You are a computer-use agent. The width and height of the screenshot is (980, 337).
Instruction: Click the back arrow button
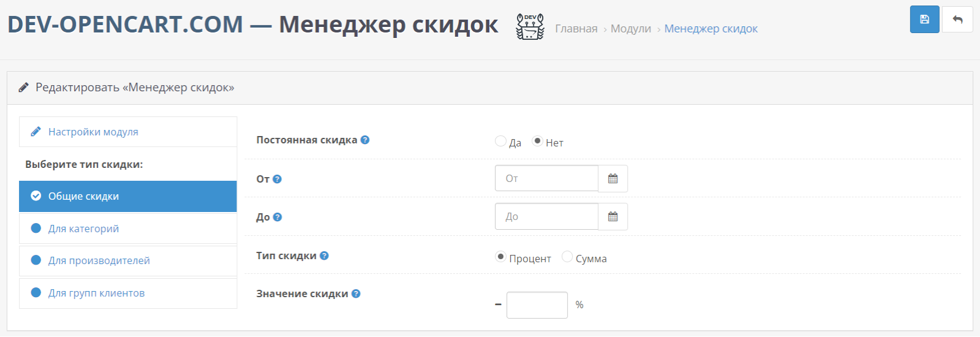(957, 20)
